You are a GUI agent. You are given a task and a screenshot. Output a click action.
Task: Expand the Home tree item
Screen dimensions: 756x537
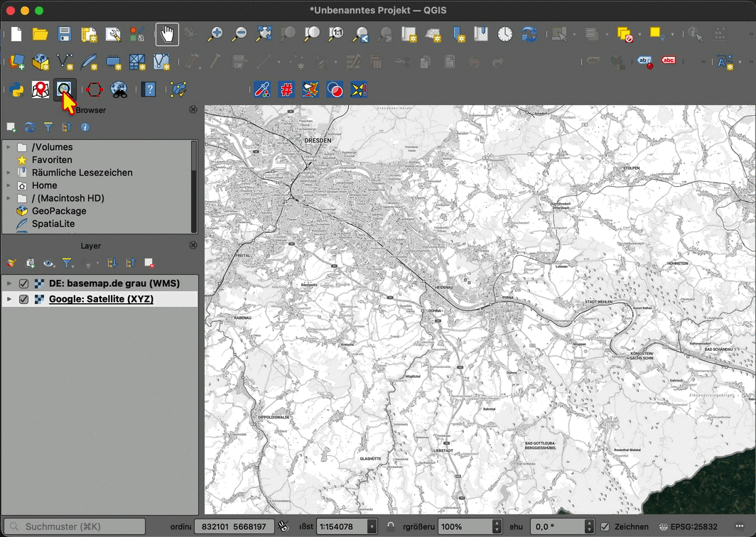9,185
